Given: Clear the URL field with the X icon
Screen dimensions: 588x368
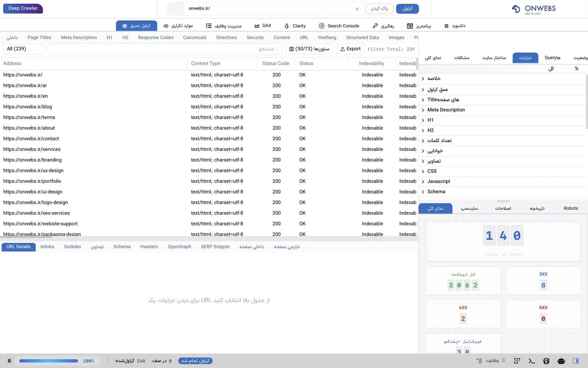Looking at the screenshot, I should (x=357, y=9).
